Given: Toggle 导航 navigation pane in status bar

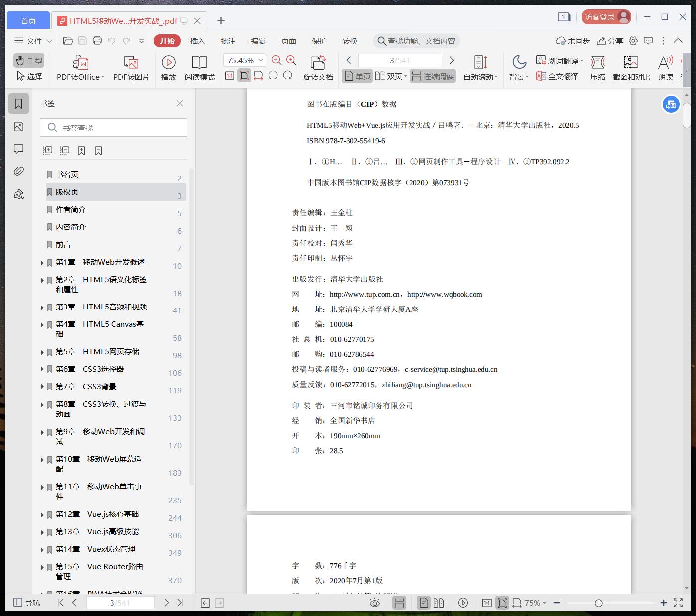Looking at the screenshot, I should click(26, 603).
